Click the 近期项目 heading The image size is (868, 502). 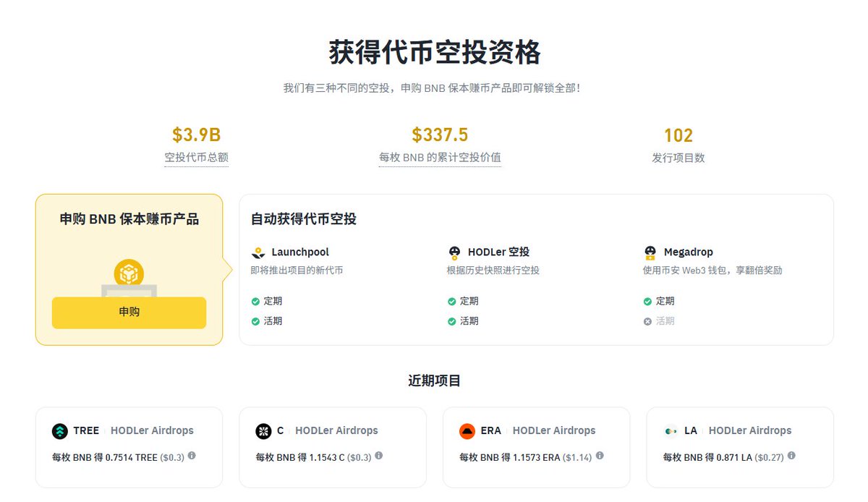434,380
